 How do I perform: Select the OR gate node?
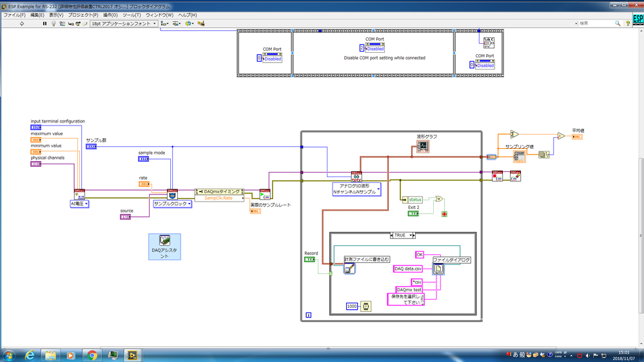[x=439, y=198]
